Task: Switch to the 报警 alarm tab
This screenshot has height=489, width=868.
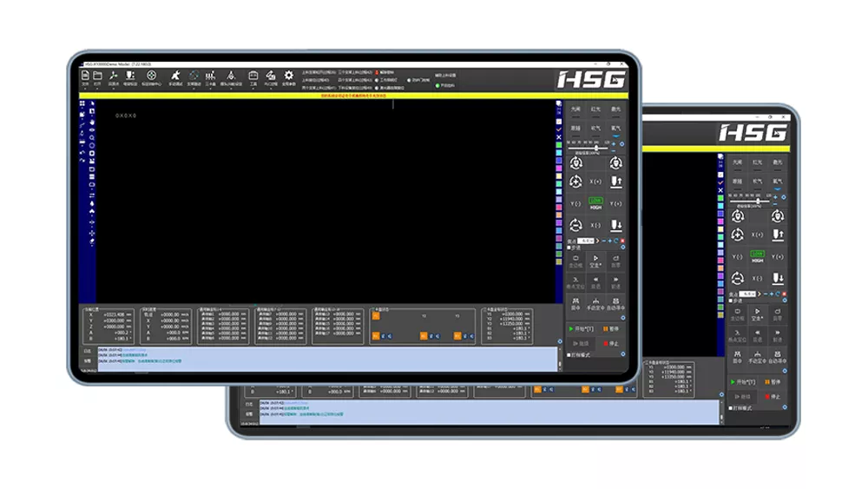Action: pyautogui.click(x=88, y=361)
